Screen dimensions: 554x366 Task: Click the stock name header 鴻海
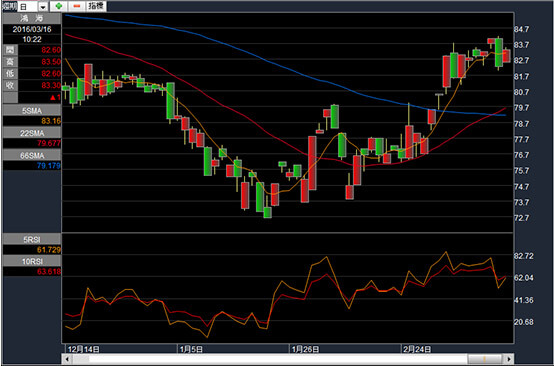point(32,19)
